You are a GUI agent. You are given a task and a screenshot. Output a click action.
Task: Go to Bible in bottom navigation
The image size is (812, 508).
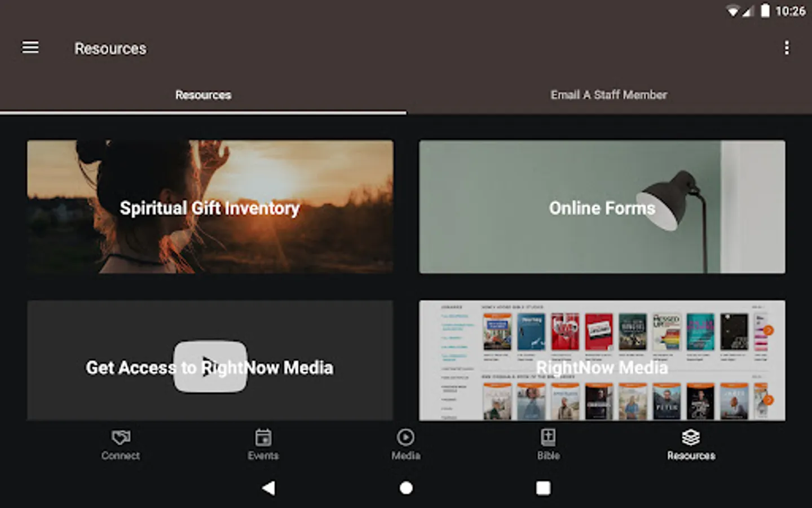click(x=549, y=445)
